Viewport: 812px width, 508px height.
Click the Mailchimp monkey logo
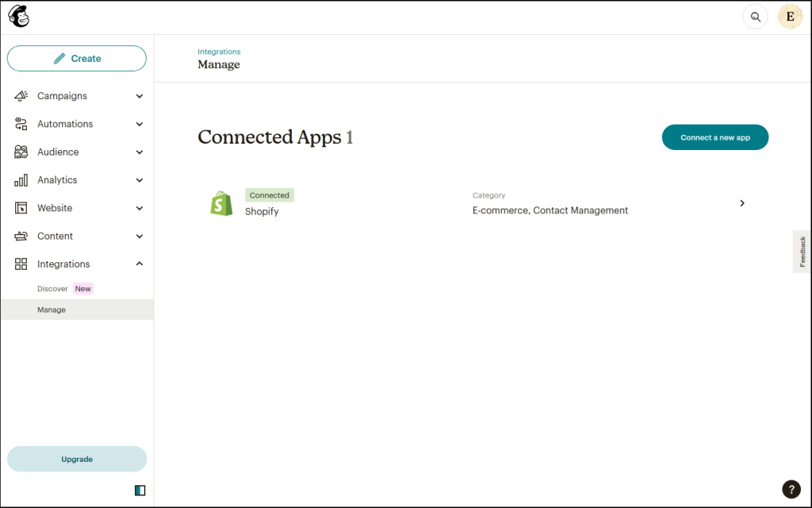tap(19, 17)
